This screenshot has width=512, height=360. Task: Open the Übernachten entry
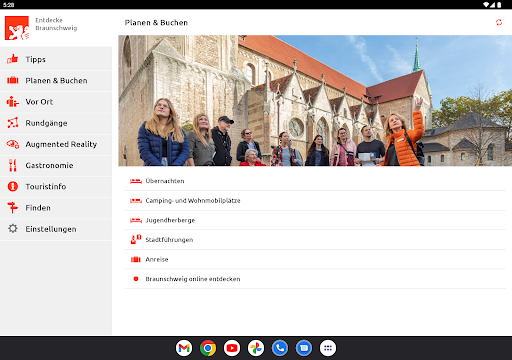tap(315, 181)
